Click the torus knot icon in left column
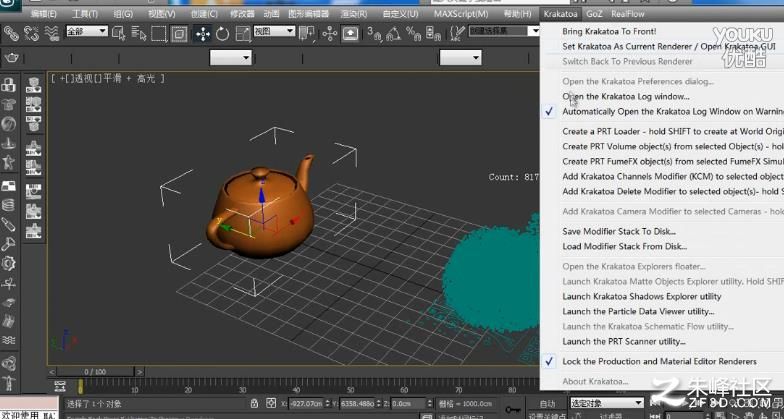The width and height of the screenshot is (784, 419). 8,362
